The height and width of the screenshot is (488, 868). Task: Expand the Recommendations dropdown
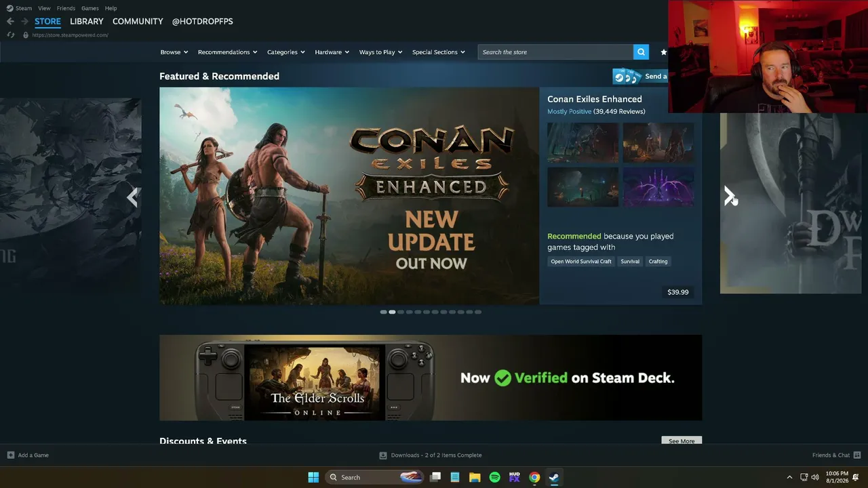tap(227, 52)
